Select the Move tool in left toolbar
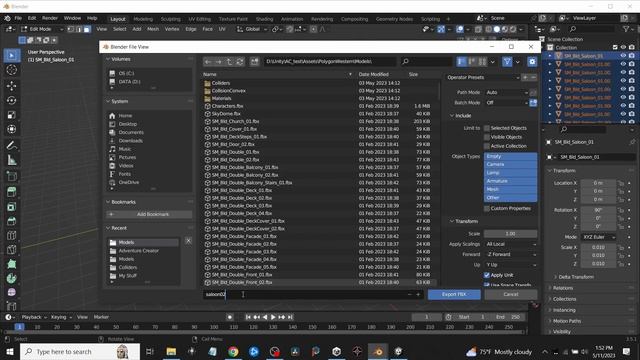The height and width of the screenshot is (360, 640). 12,86
